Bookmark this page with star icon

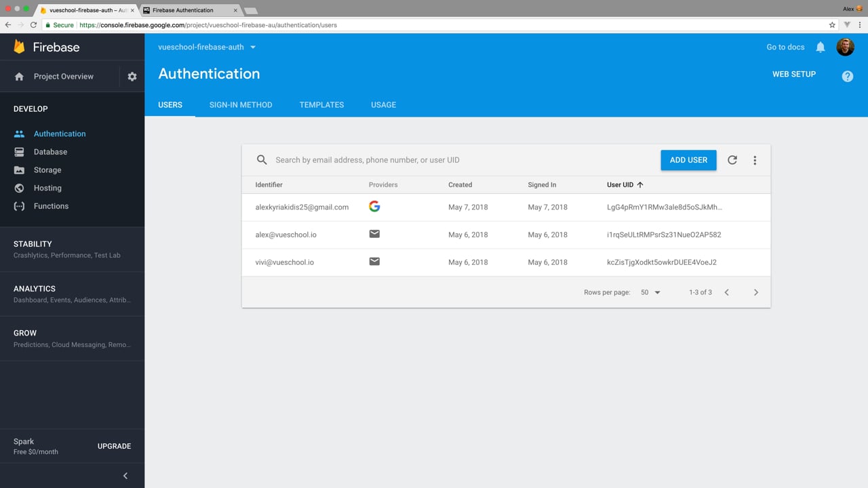[x=832, y=25]
